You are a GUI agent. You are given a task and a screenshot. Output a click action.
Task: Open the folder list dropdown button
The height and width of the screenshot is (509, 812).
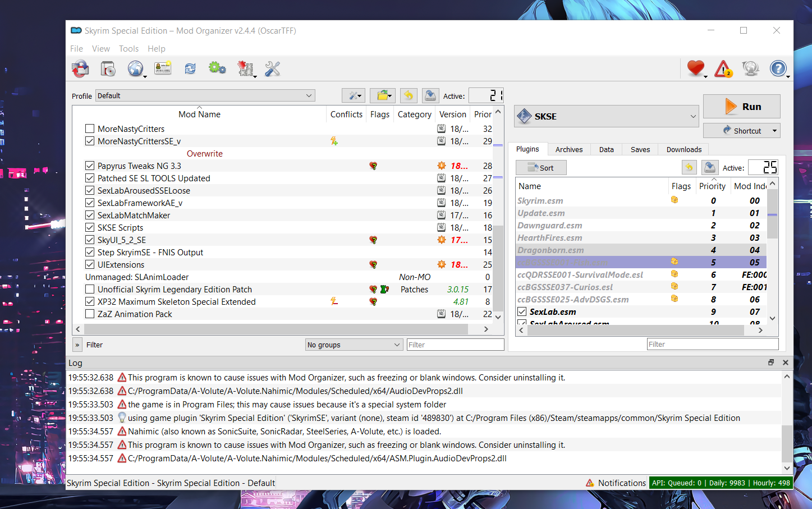tap(384, 96)
